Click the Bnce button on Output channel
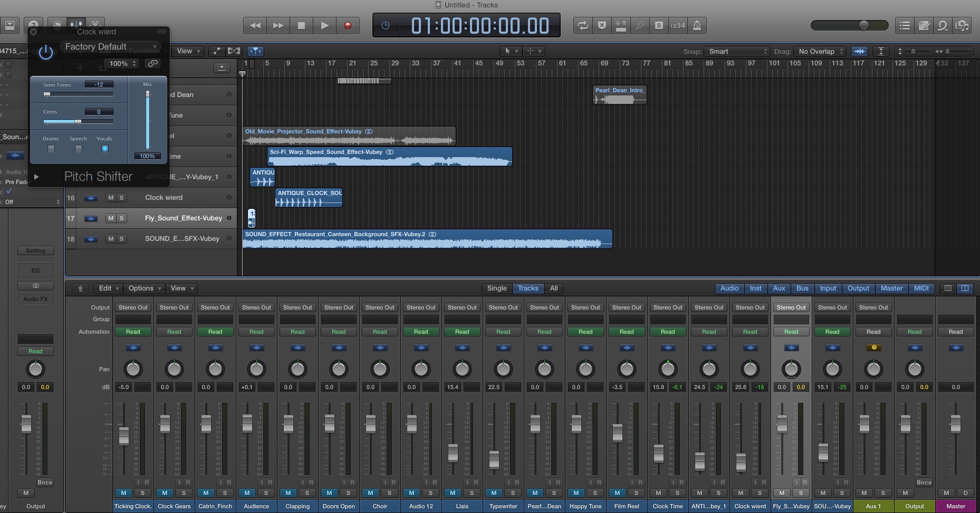This screenshot has width=980, height=513. click(x=924, y=482)
